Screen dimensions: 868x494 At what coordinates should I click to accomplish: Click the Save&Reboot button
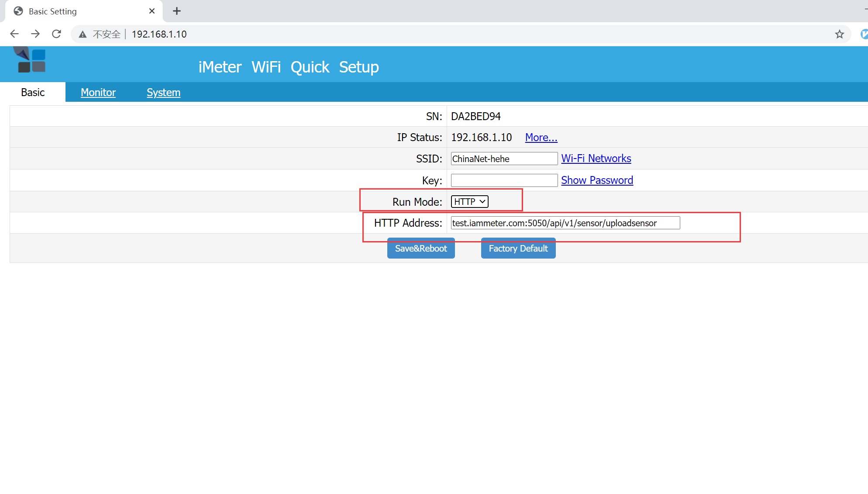click(420, 248)
